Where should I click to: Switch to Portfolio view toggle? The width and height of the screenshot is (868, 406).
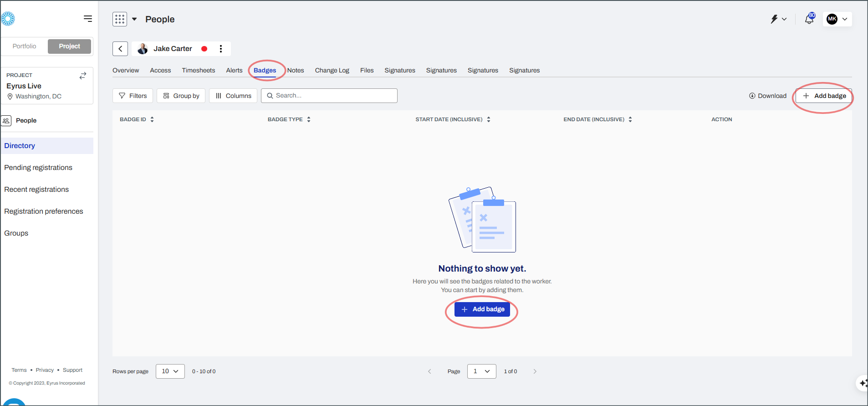(x=25, y=46)
